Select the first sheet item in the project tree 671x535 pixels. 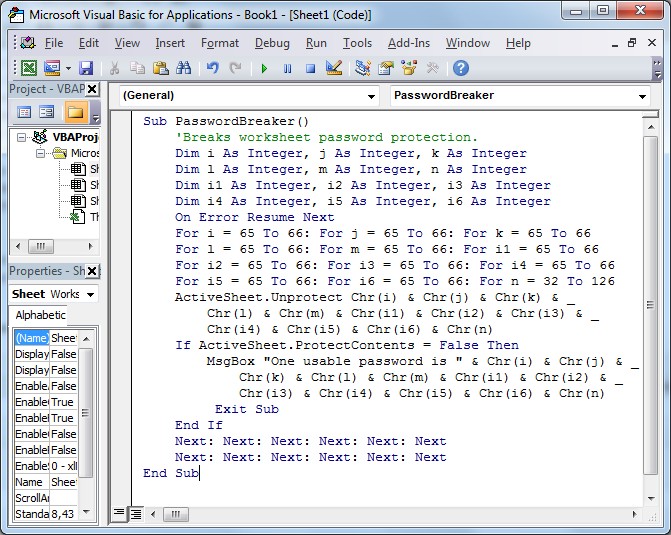click(87, 169)
